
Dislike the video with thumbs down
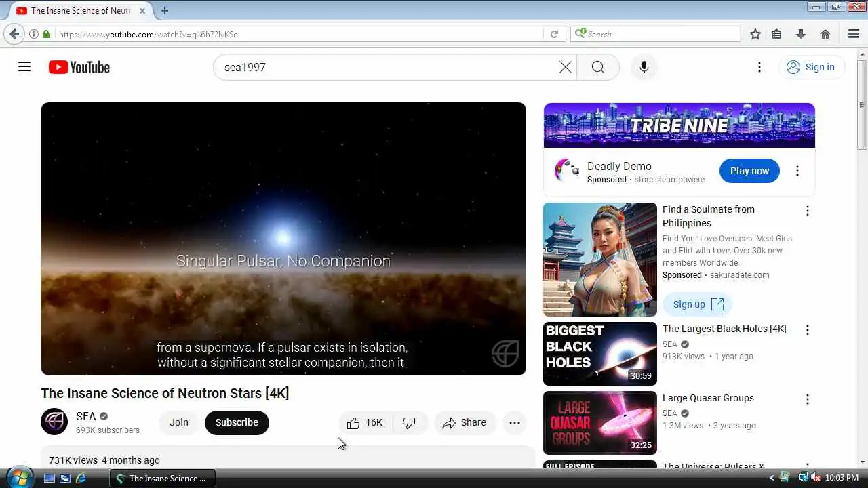point(410,422)
